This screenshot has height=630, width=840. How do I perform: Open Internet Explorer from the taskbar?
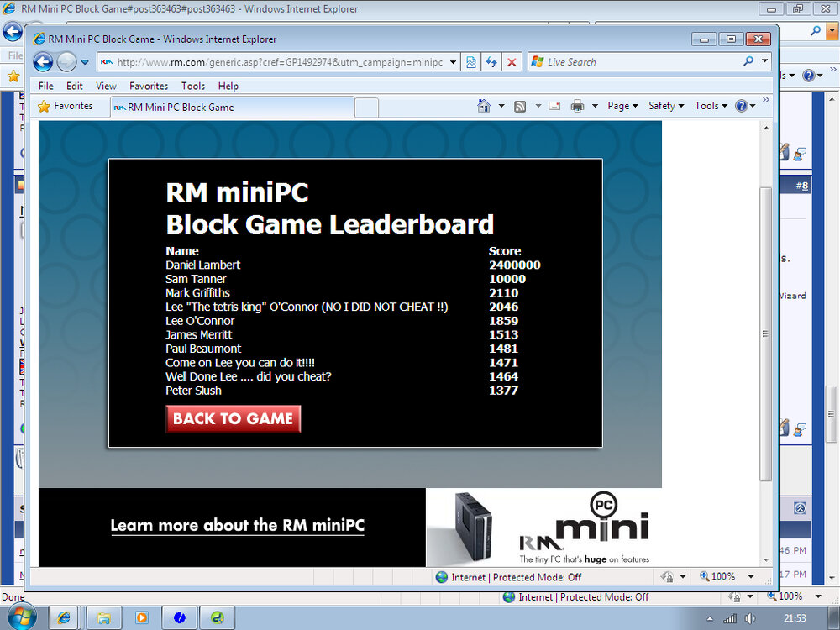(x=63, y=617)
